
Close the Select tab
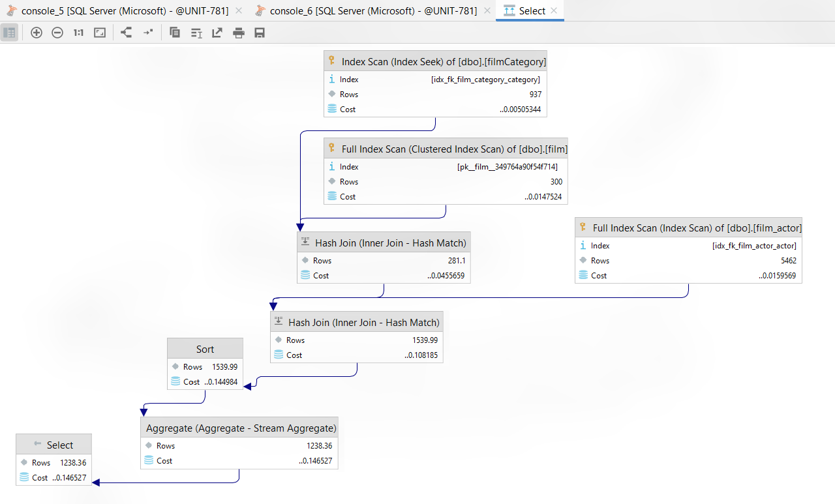coord(554,10)
